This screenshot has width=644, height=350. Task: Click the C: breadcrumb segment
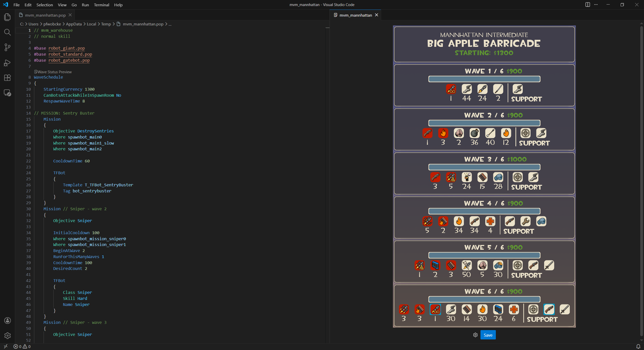click(22, 24)
